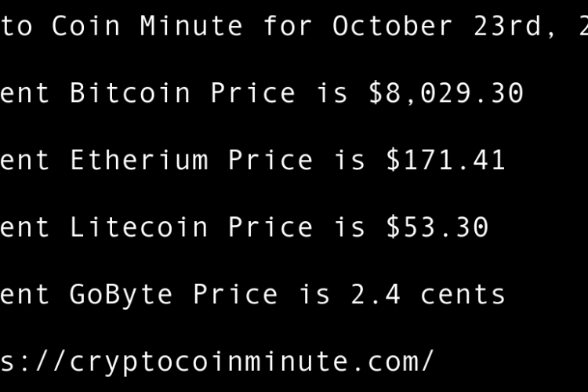Screen dimensions: 588x392
Task: Select the word Bitcoin
Action: click(130, 93)
